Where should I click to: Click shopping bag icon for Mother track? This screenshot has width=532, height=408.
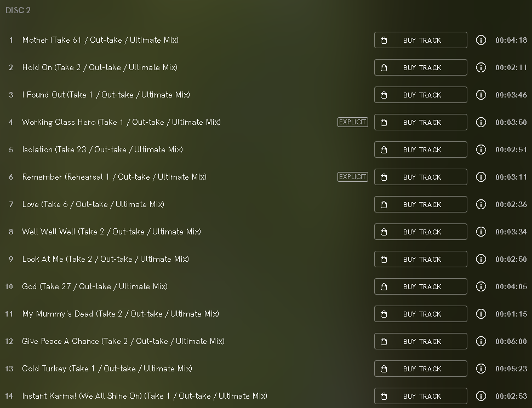click(x=384, y=41)
